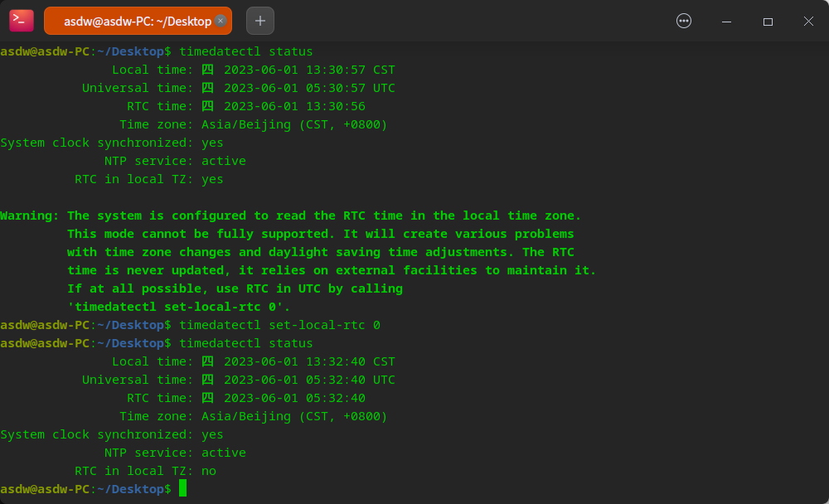The width and height of the screenshot is (829, 504).
Task: Close the terminal window
Action: (809, 21)
